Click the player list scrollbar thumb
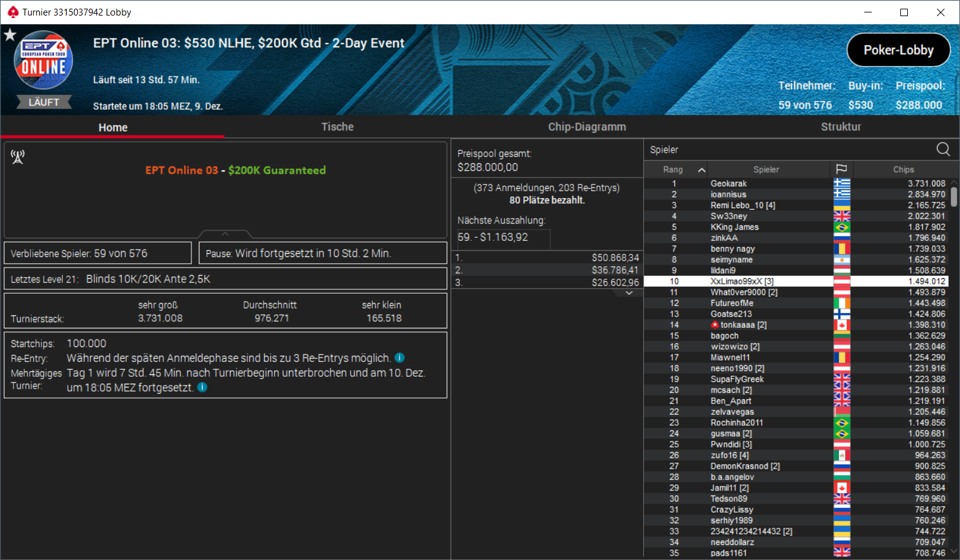 [x=954, y=197]
